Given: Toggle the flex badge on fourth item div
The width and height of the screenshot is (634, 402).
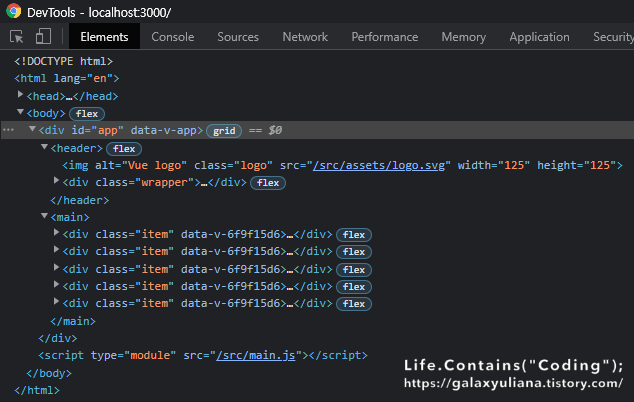Looking at the screenshot, I should pos(354,287).
